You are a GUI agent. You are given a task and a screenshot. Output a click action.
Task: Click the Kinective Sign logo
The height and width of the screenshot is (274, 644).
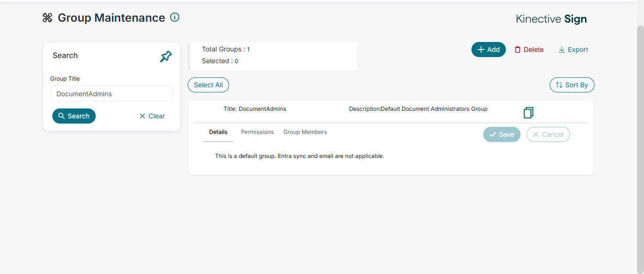point(551,19)
